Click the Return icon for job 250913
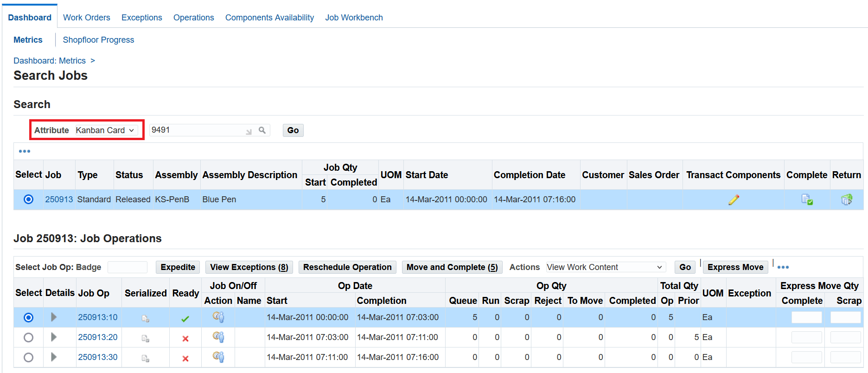The width and height of the screenshot is (868, 373). coord(847,199)
